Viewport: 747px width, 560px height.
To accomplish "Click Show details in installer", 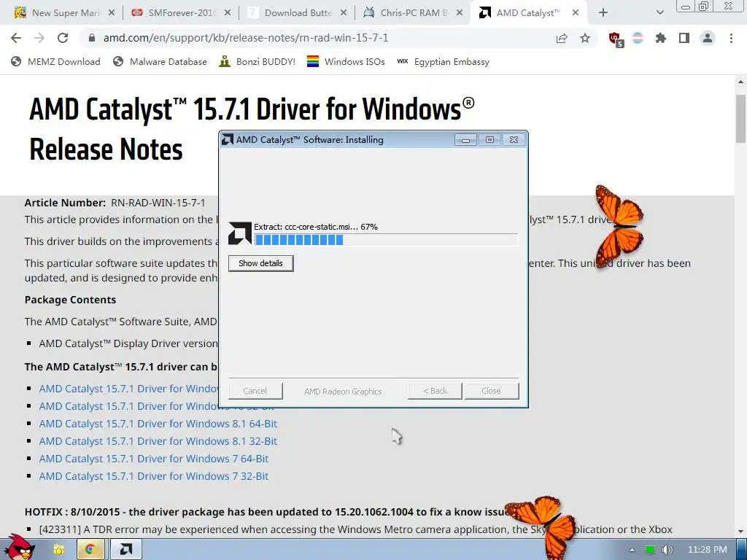I will click(260, 263).
